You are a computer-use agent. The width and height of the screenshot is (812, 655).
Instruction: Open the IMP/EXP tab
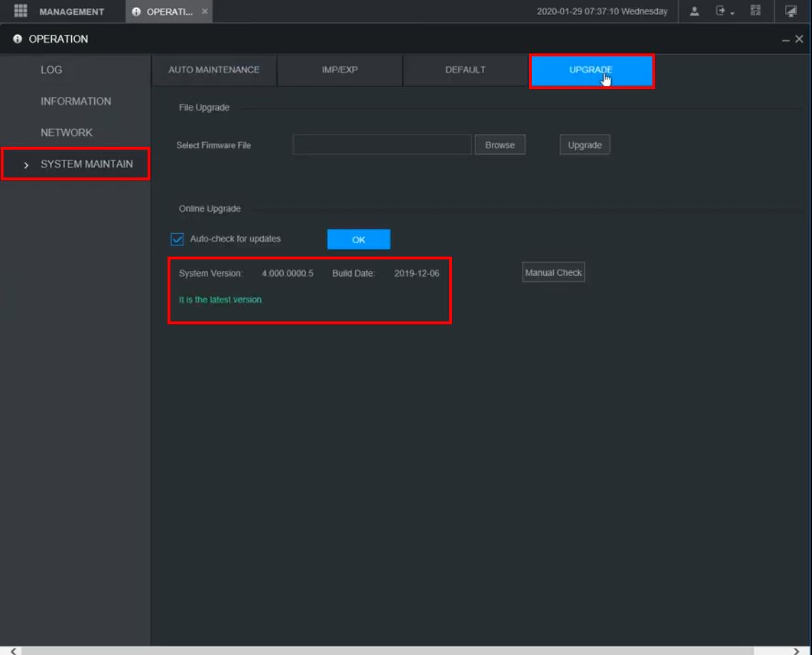[x=340, y=70]
